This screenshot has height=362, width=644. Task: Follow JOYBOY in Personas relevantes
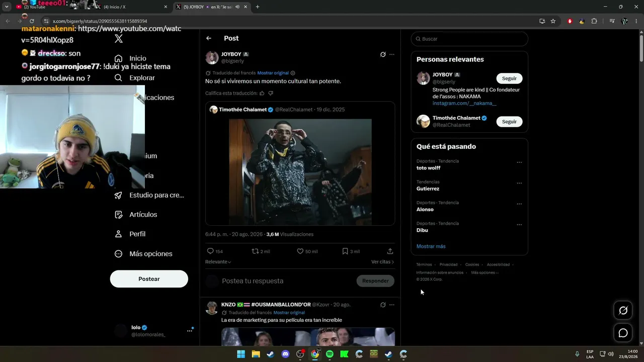[509, 78]
